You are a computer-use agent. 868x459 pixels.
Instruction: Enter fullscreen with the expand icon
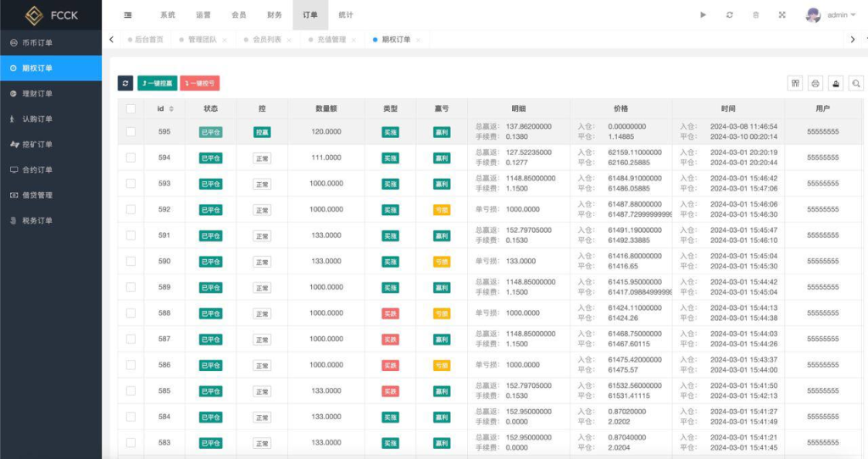tap(782, 15)
